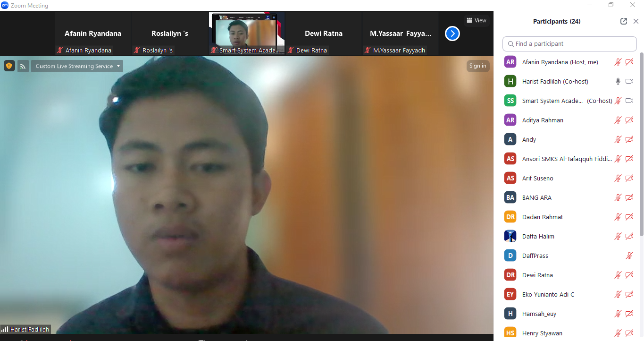This screenshot has height=341, width=644.
Task: Toggle Smart System Academy microphone icon
Action: 618,101
